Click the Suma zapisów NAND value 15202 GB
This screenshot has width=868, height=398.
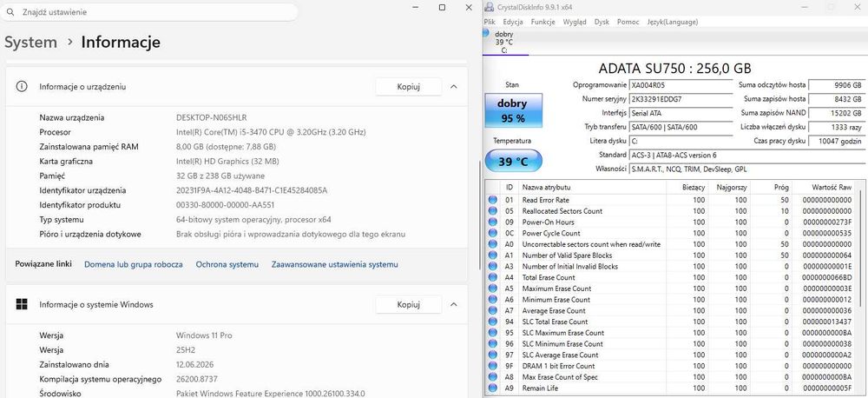click(x=837, y=113)
